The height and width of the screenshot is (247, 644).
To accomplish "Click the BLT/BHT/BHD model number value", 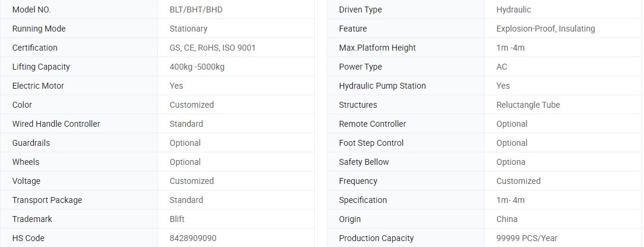I will tap(196, 10).
